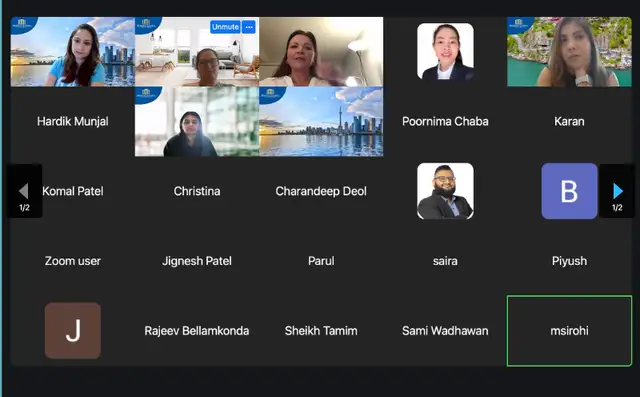Viewport: 640px width, 397px height.
Task: Click the bearded man profile photo
Action: [x=445, y=191]
